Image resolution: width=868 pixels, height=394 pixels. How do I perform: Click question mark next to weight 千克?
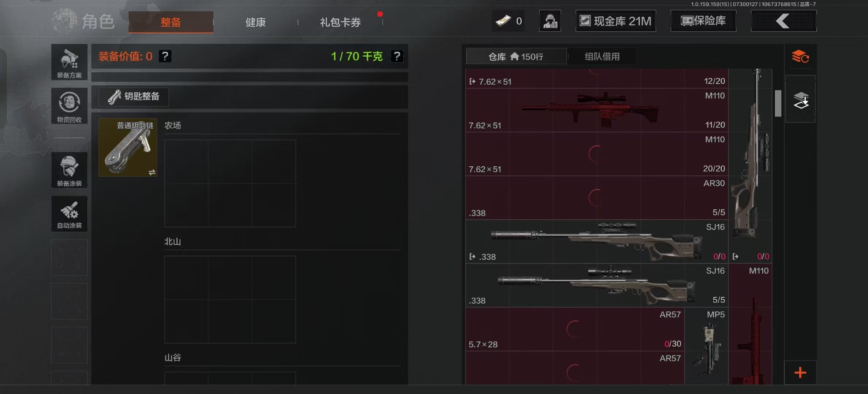[397, 56]
